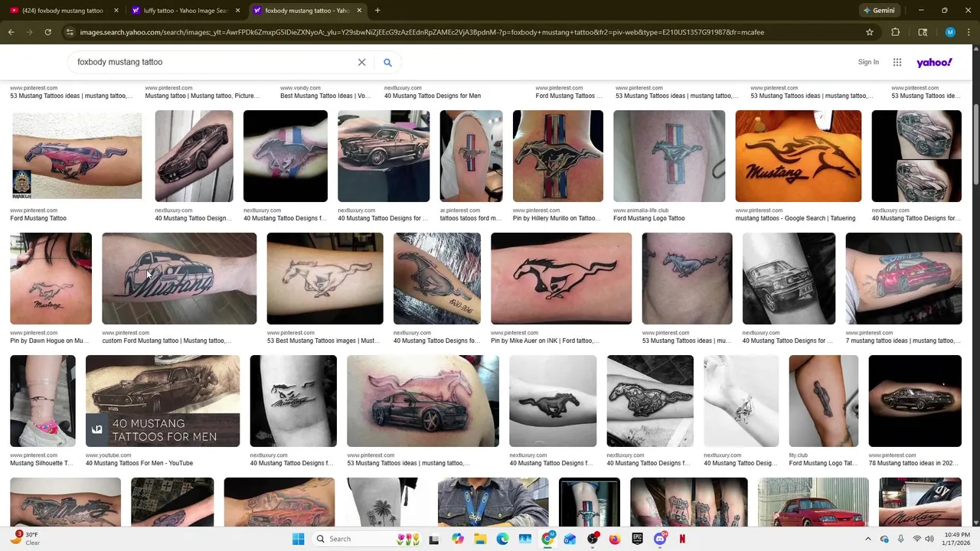980x551 pixels.
Task: Click the foxbody mustang tattoo search field
Action: pyautogui.click(x=214, y=63)
